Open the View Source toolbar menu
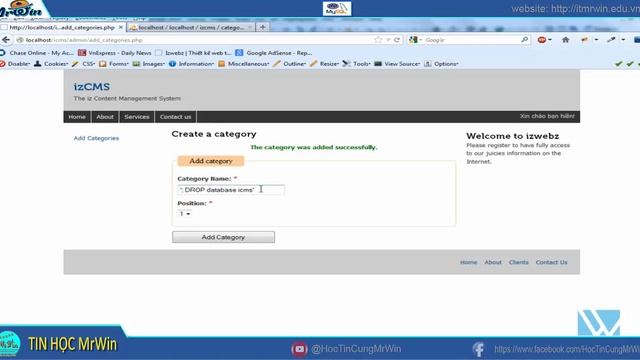This screenshot has height=360, width=640. point(397,64)
